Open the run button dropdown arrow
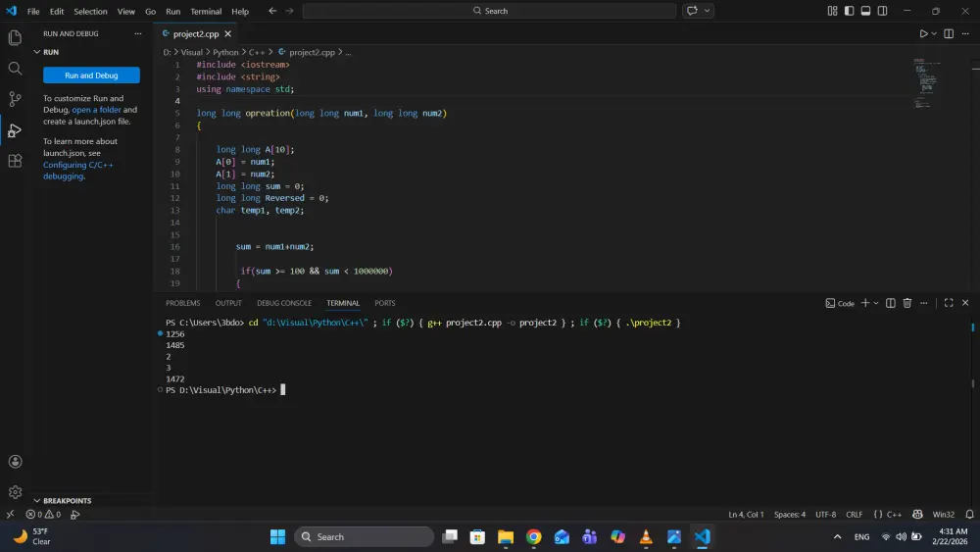The image size is (980, 552). 934,33
